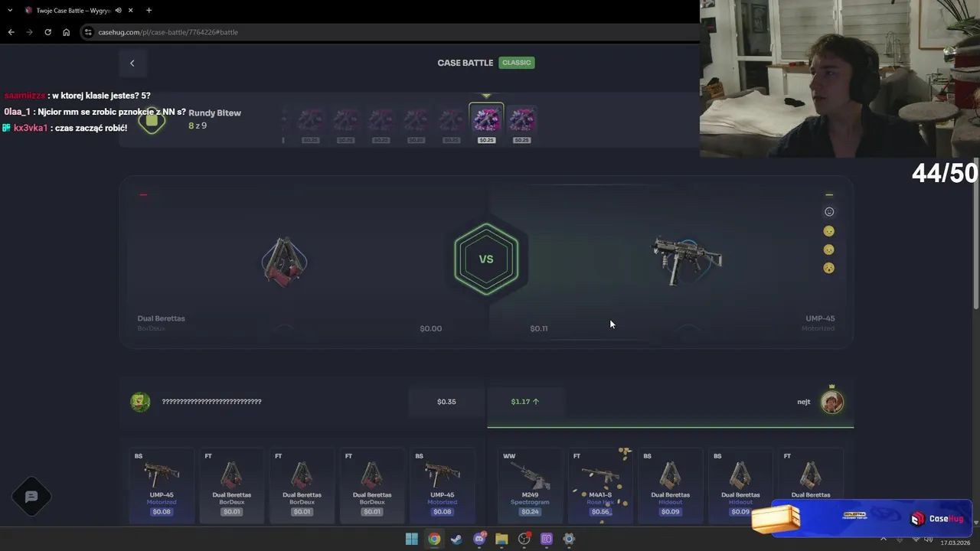Open the left player's green avatar
The image size is (980, 551).
(x=140, y=402)
